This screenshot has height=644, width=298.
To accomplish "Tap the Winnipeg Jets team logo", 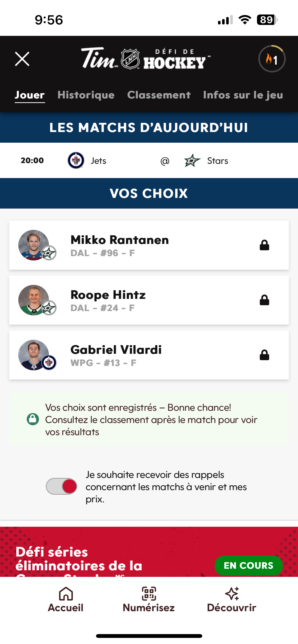I will [x=76, y=160].
